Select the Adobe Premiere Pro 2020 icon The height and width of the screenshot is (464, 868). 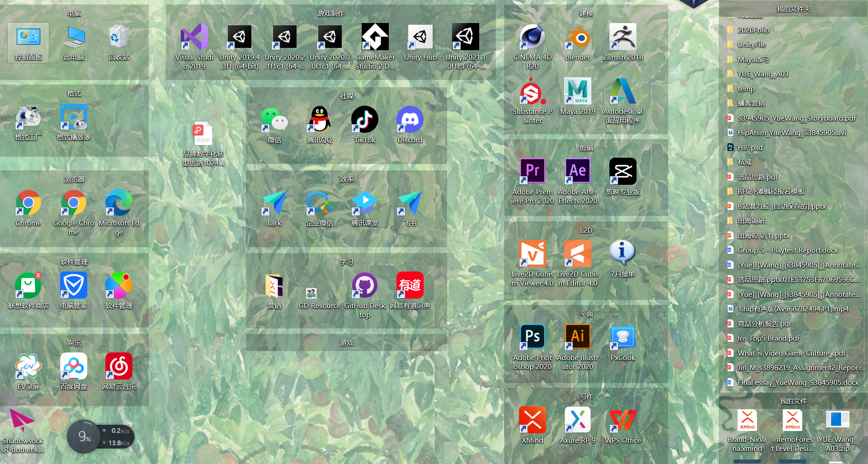532,171
